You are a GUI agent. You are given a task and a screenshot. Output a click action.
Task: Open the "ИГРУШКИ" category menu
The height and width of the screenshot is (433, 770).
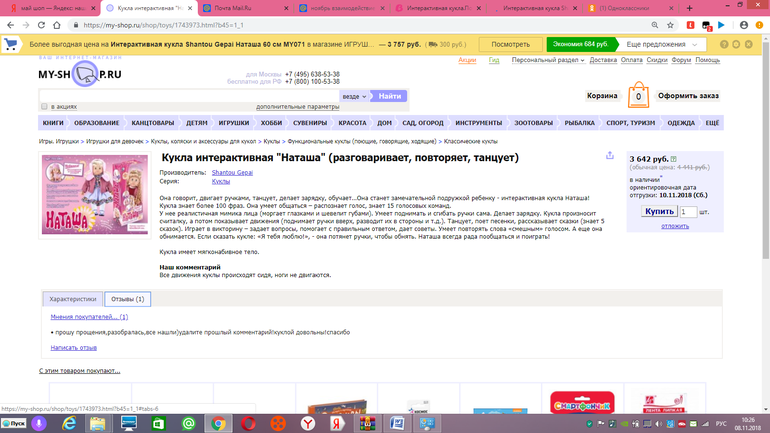[234, 123]
